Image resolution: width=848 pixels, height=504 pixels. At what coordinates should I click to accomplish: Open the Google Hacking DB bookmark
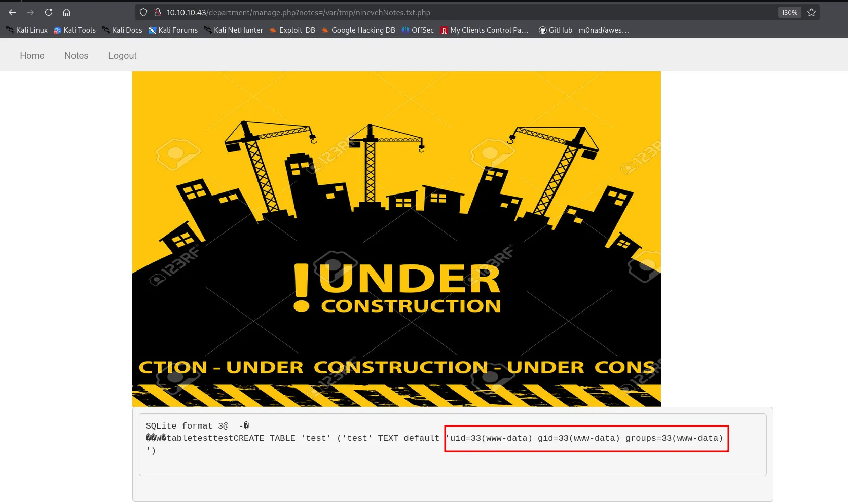pos(358,30)
